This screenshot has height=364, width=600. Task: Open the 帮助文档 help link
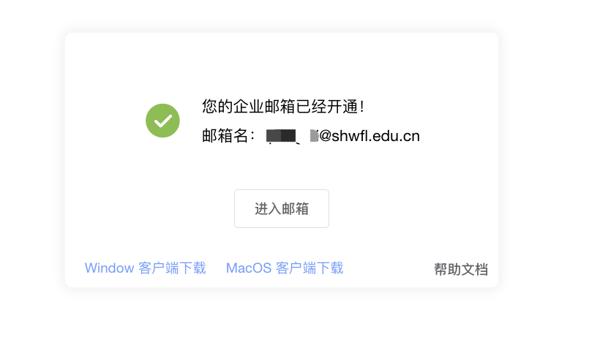[x=461, y=269]
